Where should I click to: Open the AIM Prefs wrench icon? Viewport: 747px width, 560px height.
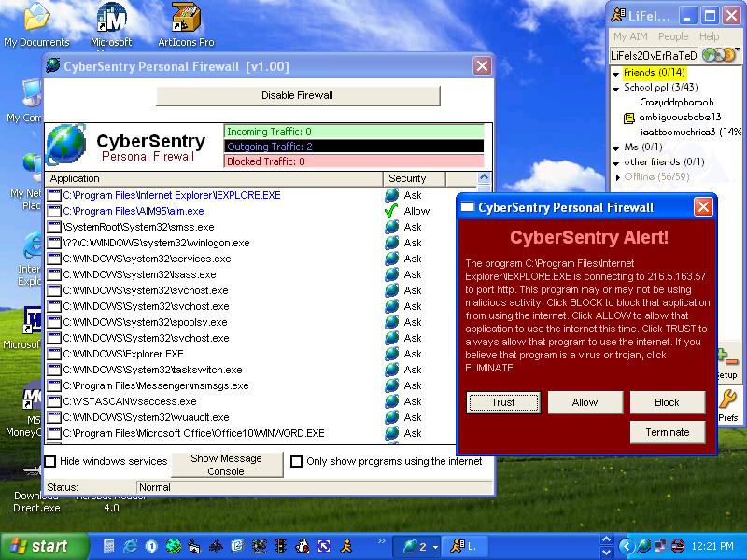click(x=727, y=400)
